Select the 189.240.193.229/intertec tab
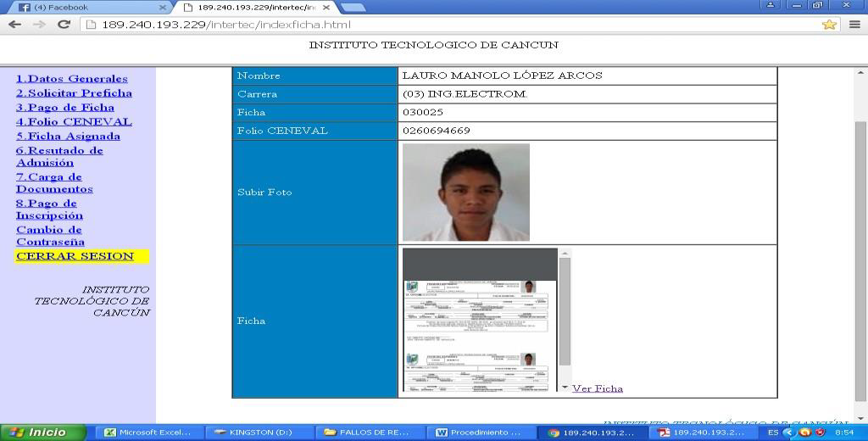The width and height of the screenshot is (868, 441). [254, 8]
